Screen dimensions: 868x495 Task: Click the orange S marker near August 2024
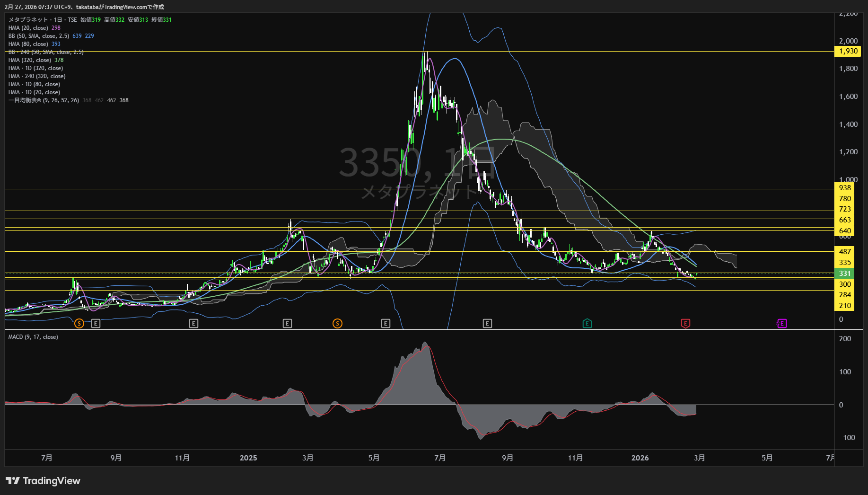click(79, 324)
